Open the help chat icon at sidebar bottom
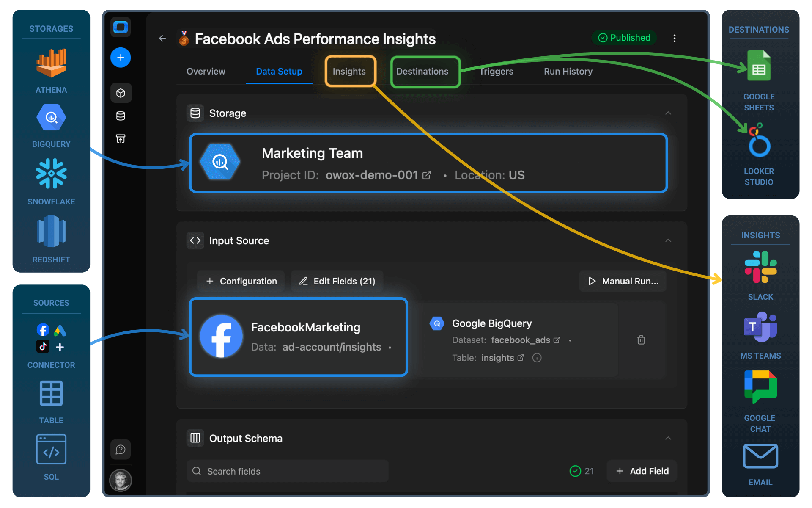Viewport: 812px width, 508px height. click(121, 449)
